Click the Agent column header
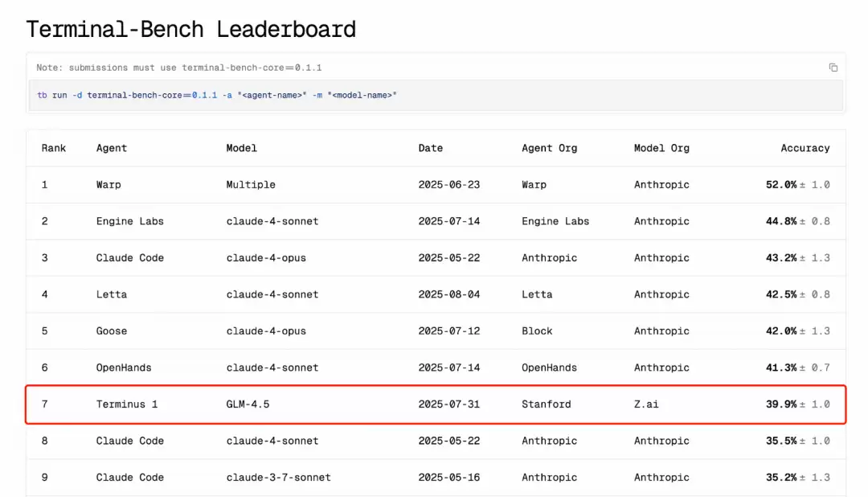Viewport: 868px width, 497px height. click(x=111, y=148)
